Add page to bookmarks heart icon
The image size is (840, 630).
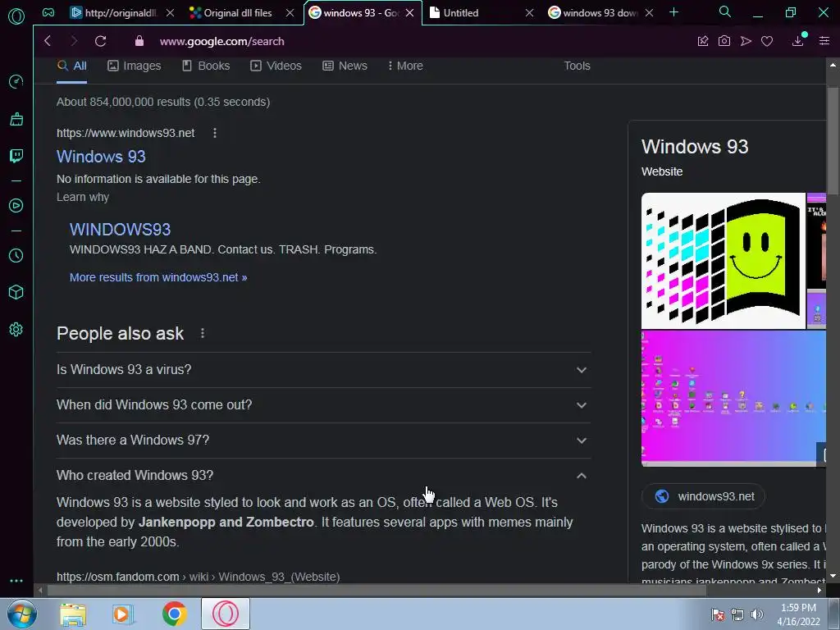(767, 41)
